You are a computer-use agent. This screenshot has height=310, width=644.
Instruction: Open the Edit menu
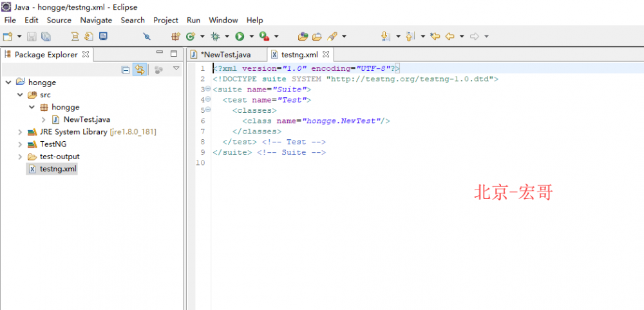pyautogui.click(x=31, y=20)
